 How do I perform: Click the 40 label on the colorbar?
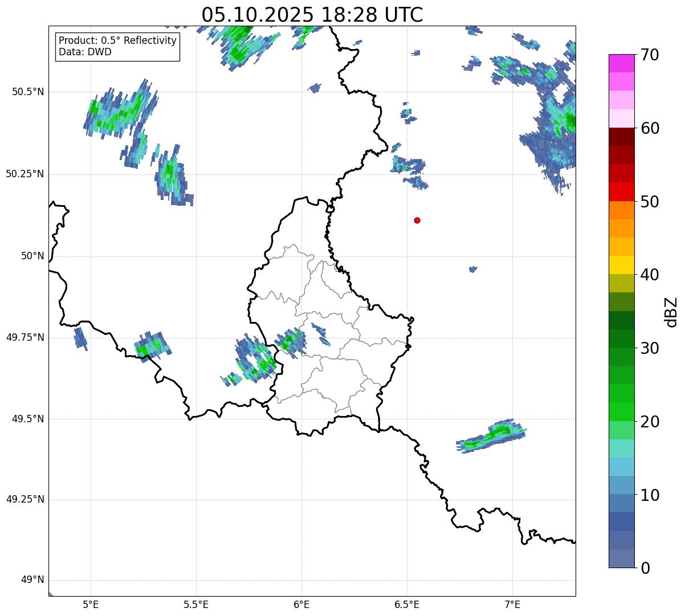pyautogui.click(x=649, y=275)
